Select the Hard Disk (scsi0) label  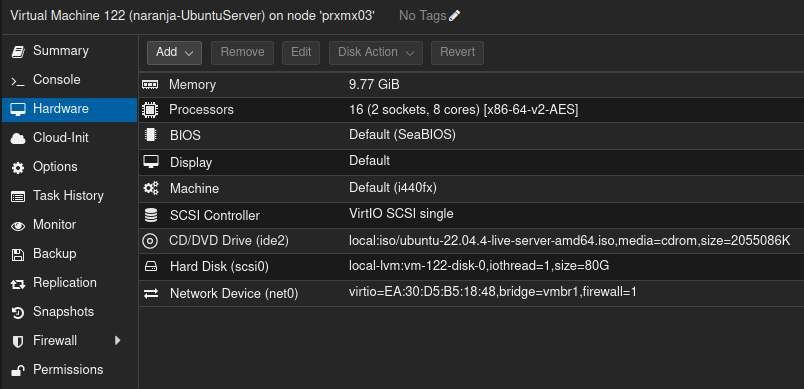tap(219, 267)
